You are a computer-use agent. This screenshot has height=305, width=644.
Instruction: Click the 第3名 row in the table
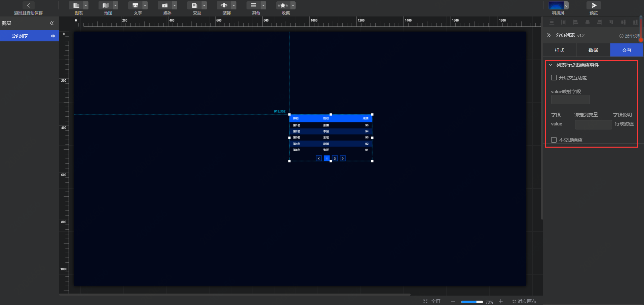(331, 138)
